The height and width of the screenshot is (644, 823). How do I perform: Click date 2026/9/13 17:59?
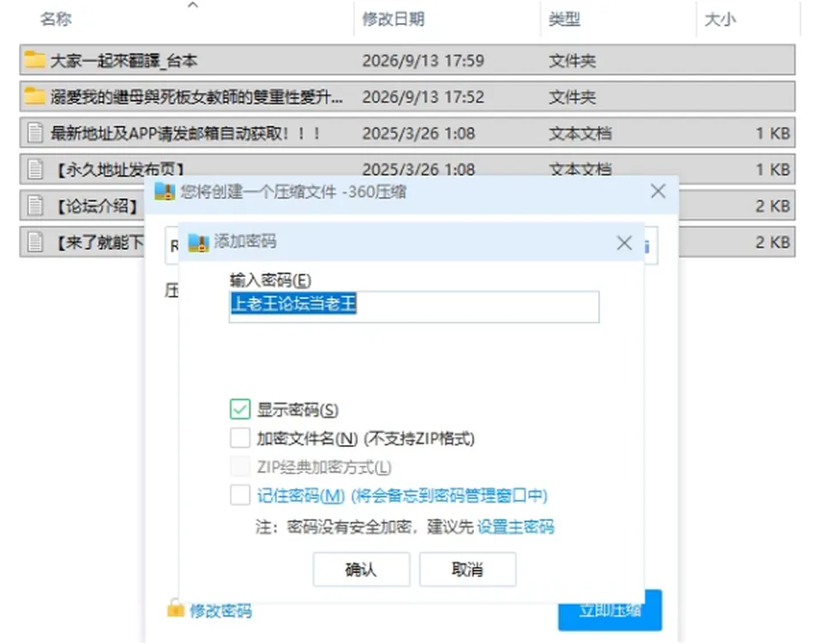click(423, 60)
